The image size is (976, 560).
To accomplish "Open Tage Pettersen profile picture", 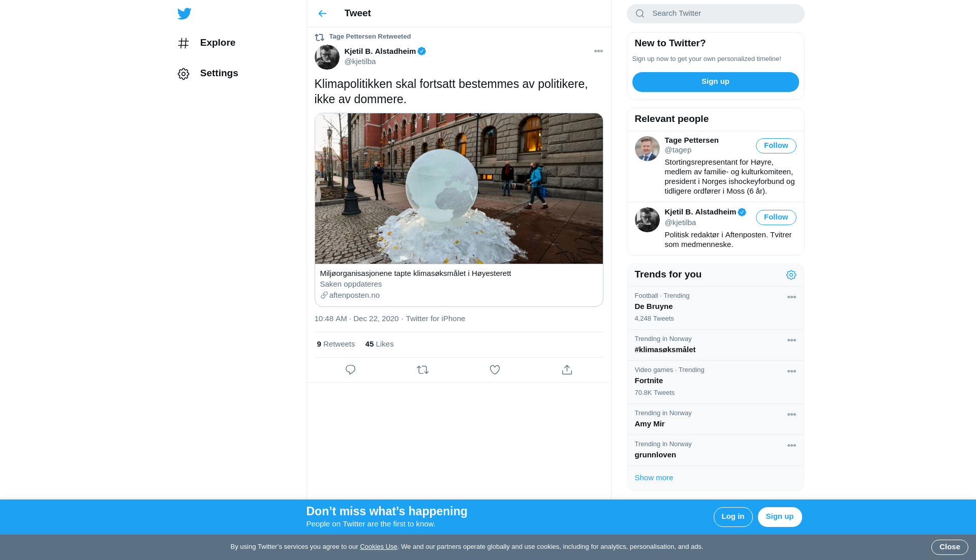I will click(647, 148).
